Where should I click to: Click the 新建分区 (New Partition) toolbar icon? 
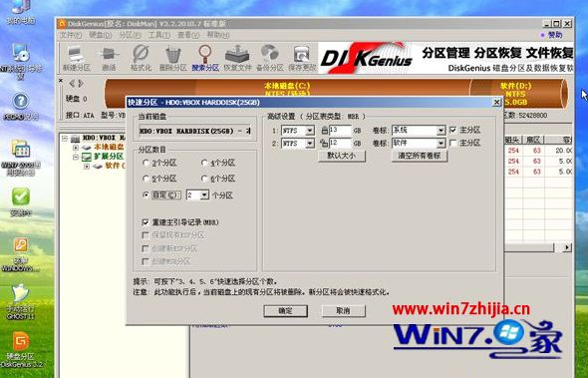coord(77,58)
